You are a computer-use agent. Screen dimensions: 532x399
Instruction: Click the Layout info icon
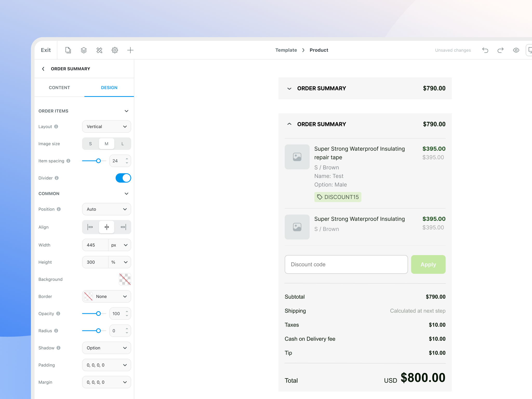point(56,127)
